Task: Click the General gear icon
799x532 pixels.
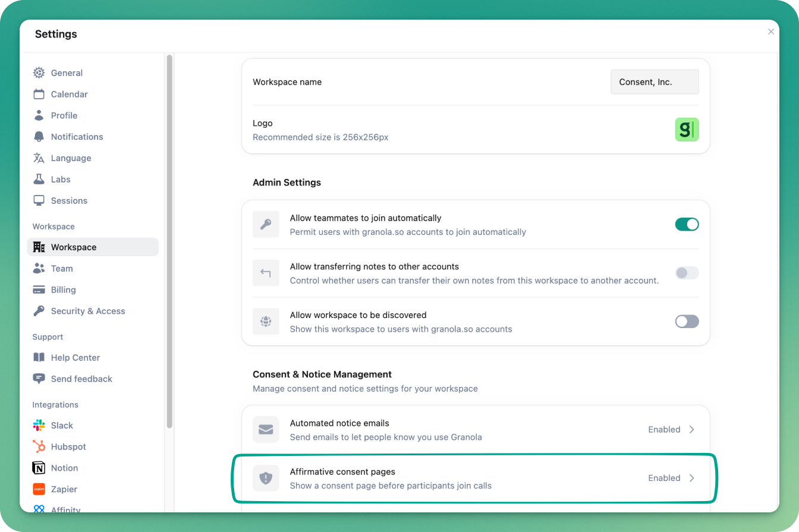Action: pyautogui.click(x=39, y=73)
